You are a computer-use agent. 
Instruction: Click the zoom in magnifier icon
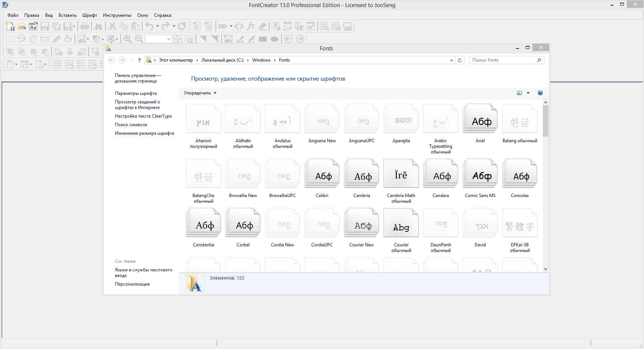tap(128, 39)
